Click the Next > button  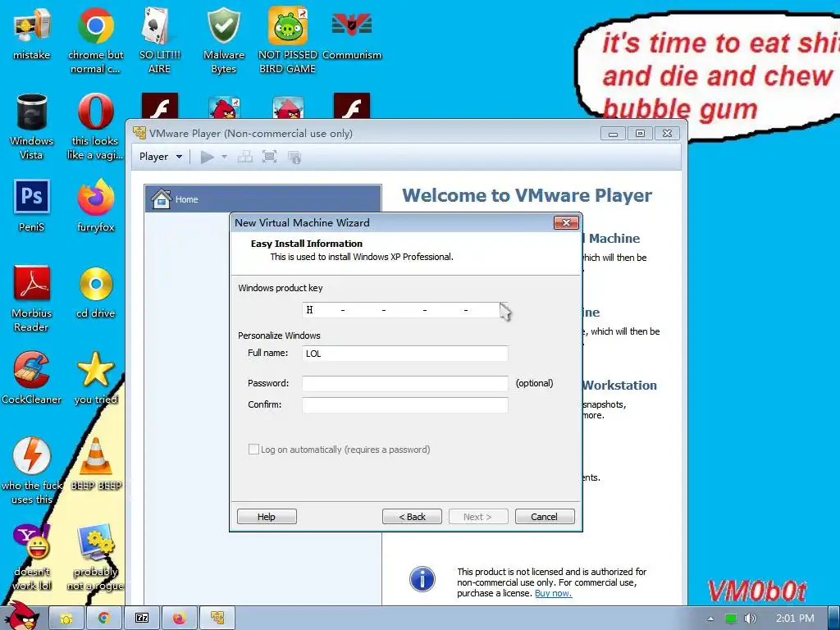coord(478,517)
